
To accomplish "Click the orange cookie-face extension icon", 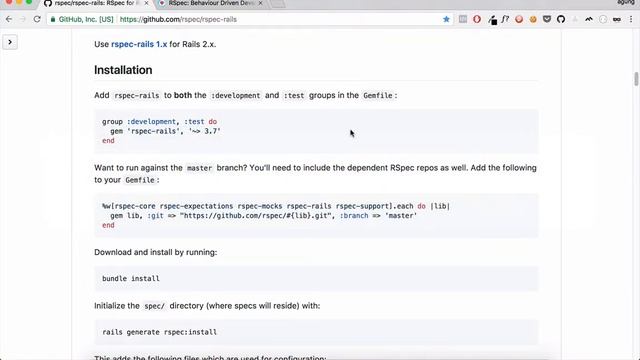I will click(533, 19).
